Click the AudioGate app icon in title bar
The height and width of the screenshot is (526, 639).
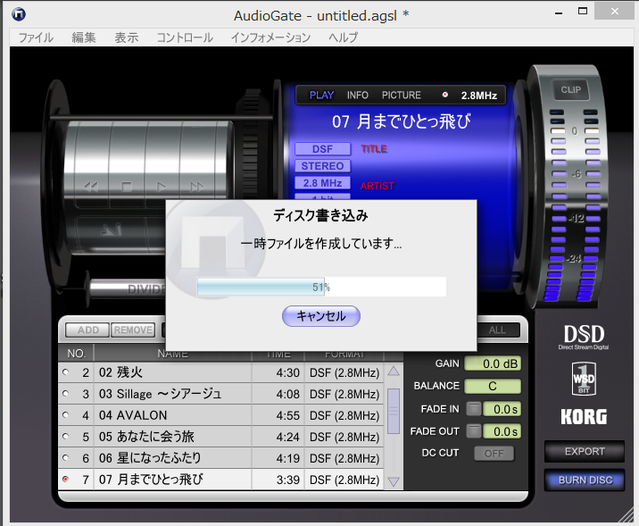19,15
